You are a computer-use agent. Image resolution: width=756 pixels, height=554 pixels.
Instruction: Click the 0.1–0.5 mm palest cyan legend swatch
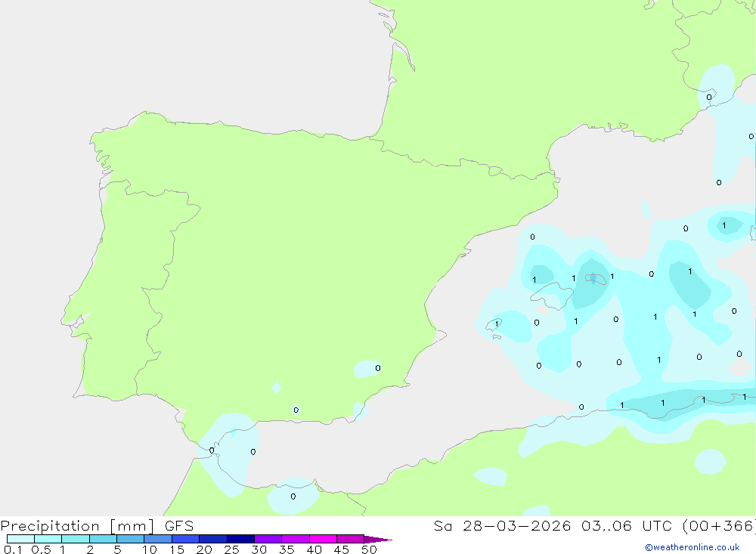pyautogui.click(x=20, y=539)
